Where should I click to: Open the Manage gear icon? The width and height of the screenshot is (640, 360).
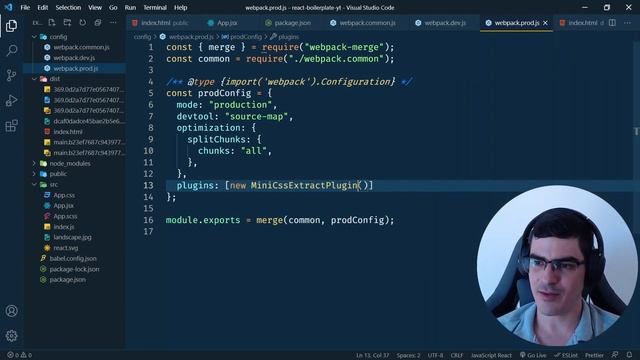[11, 336]
